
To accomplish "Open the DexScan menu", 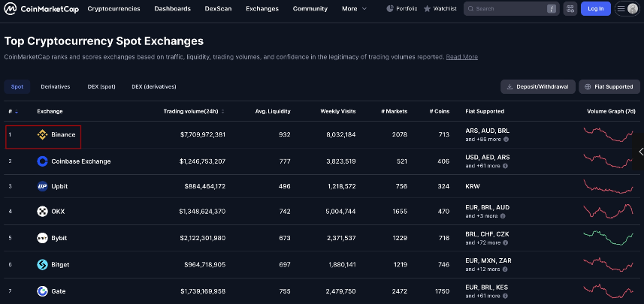I will click(218, 8).
